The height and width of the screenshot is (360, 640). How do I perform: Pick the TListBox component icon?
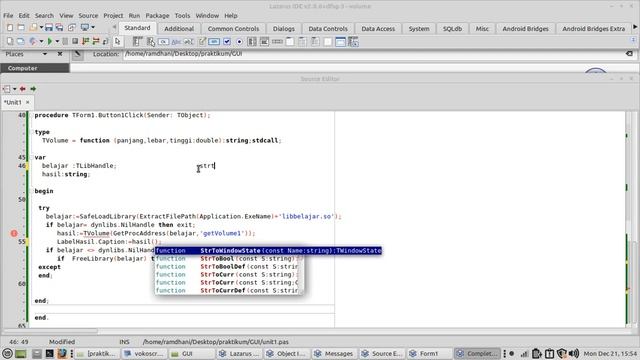click(252, 41)
